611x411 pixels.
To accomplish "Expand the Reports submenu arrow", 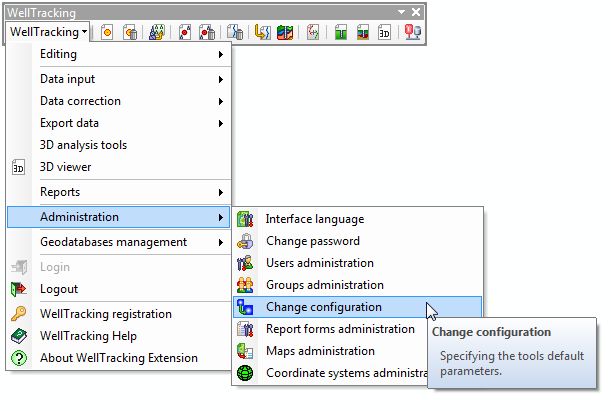I will click(221, 192).
